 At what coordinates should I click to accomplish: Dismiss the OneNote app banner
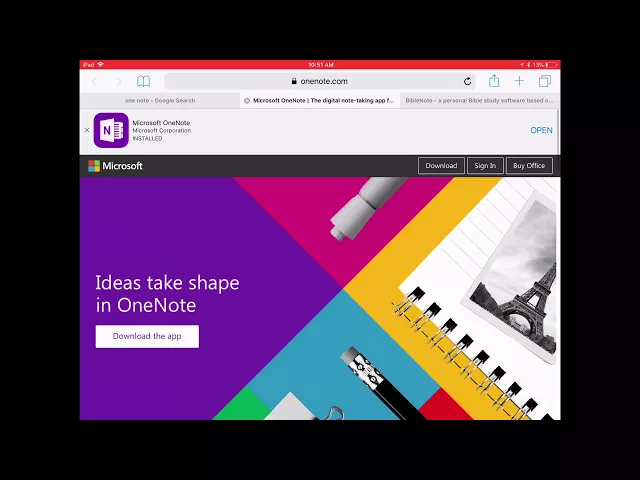click(x=87, y=130)
